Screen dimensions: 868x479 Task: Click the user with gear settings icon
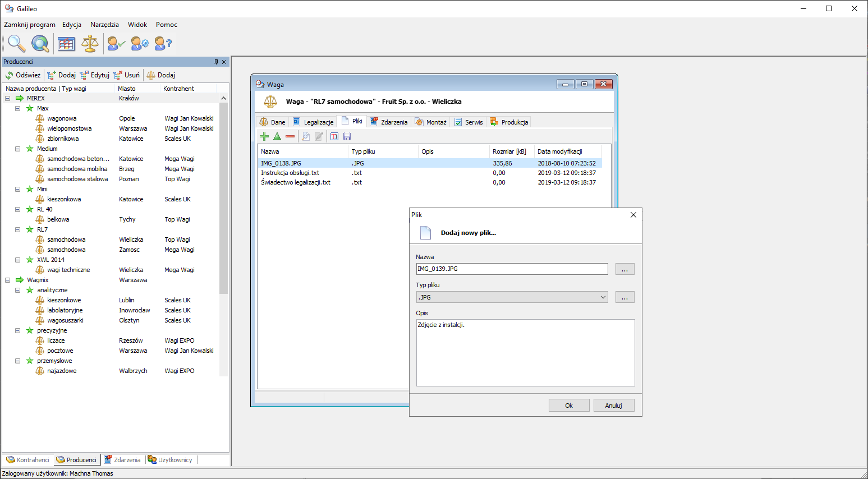(140, 43)
